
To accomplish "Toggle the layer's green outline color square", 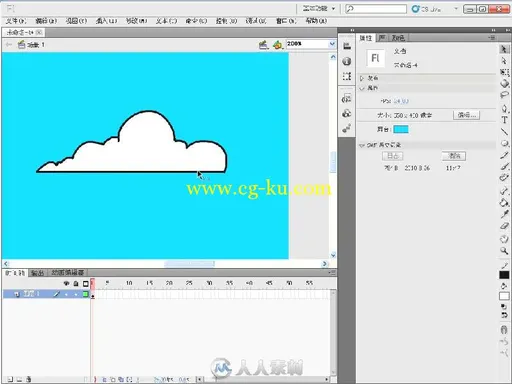I will point(86,294).
